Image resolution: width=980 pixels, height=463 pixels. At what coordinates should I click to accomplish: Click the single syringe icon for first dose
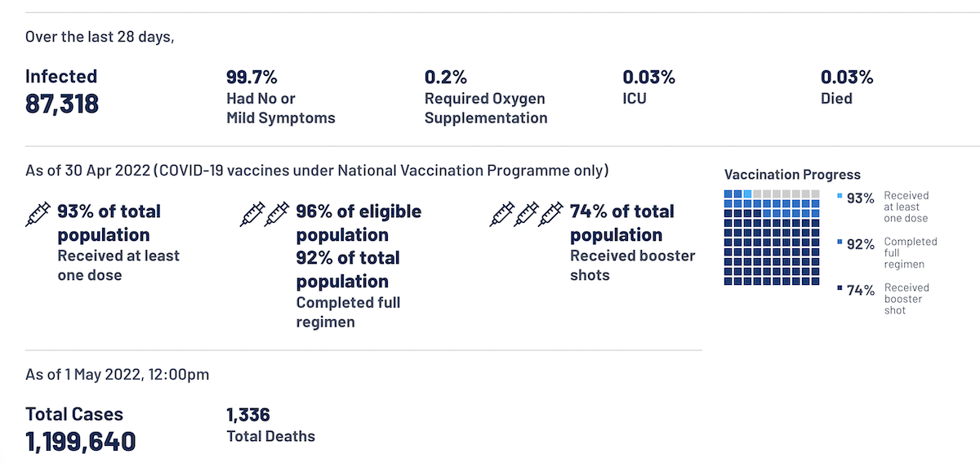coord(38,215)
